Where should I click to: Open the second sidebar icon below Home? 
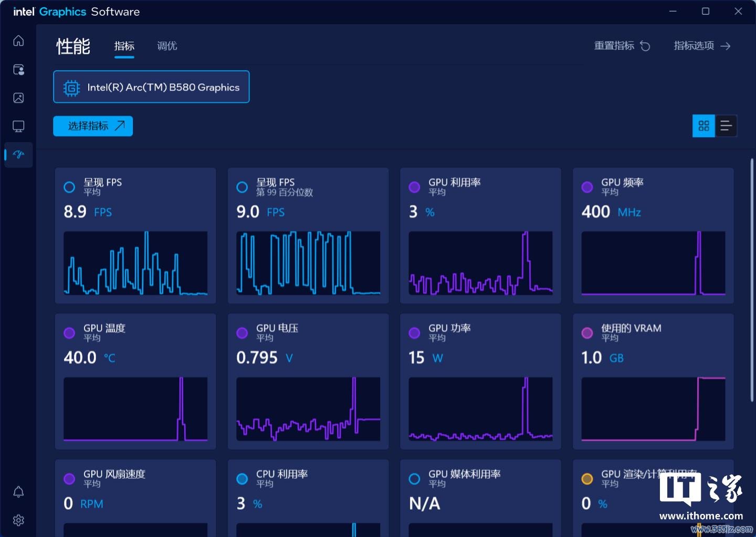tap(18, 70)
